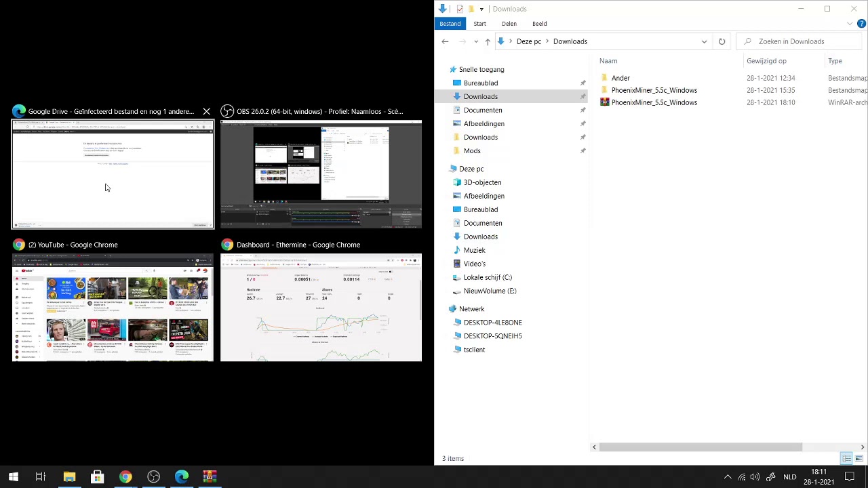868x488 pixels.
Task: Open pinned Documenten under Snelle toegang
Action: point(483,110)
